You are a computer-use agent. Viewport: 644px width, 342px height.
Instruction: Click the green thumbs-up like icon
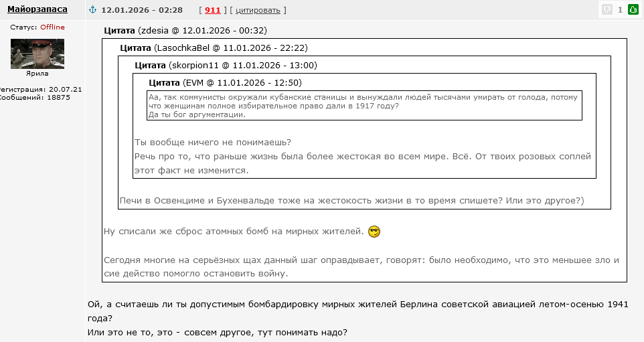pyautogui.click(x=633, y=9)
